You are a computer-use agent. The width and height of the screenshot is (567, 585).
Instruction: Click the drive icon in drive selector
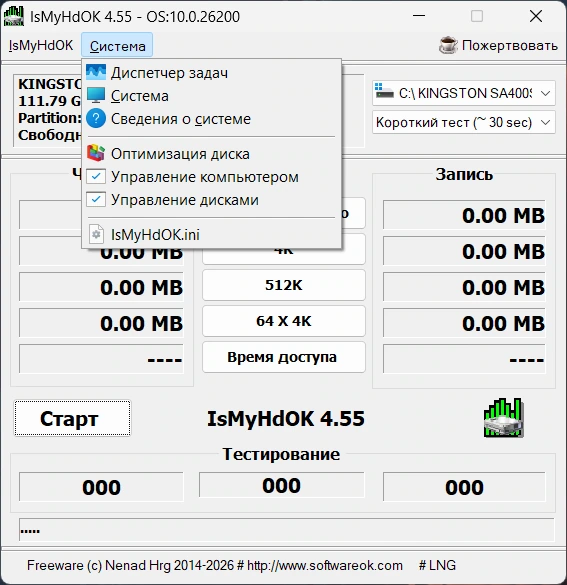[384, 91]
